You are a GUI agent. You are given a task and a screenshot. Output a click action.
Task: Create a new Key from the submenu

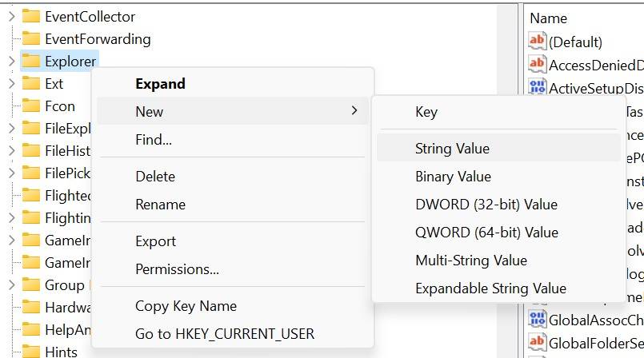pos(498,112)
